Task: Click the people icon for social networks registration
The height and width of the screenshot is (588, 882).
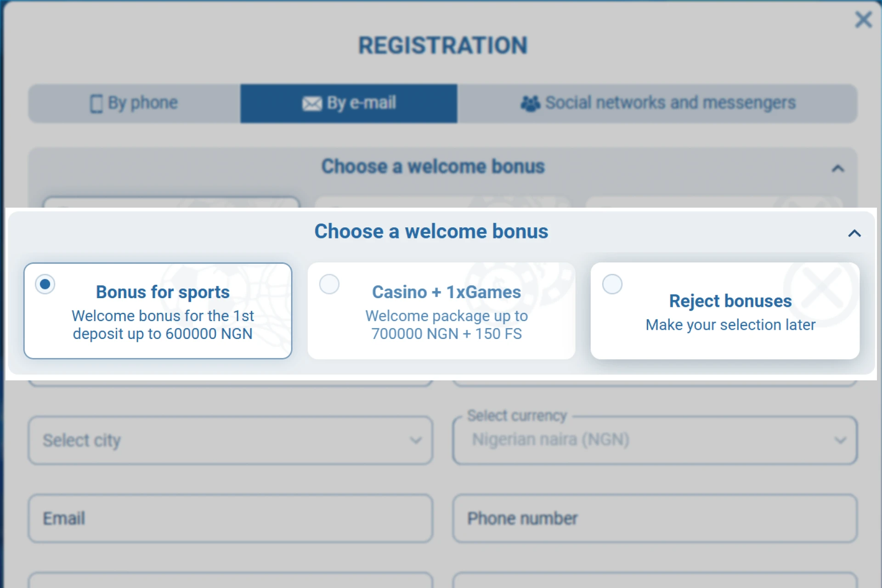Action: (531, 103)
